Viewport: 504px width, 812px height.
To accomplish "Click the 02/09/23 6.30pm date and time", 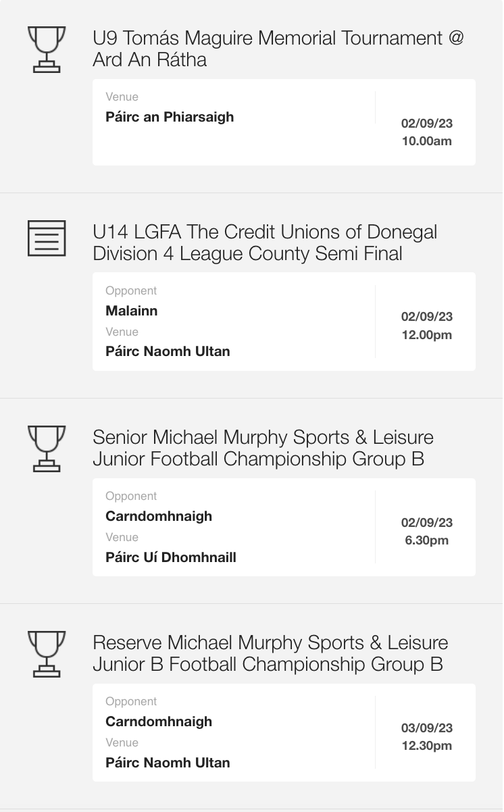I will pos(426,531).
